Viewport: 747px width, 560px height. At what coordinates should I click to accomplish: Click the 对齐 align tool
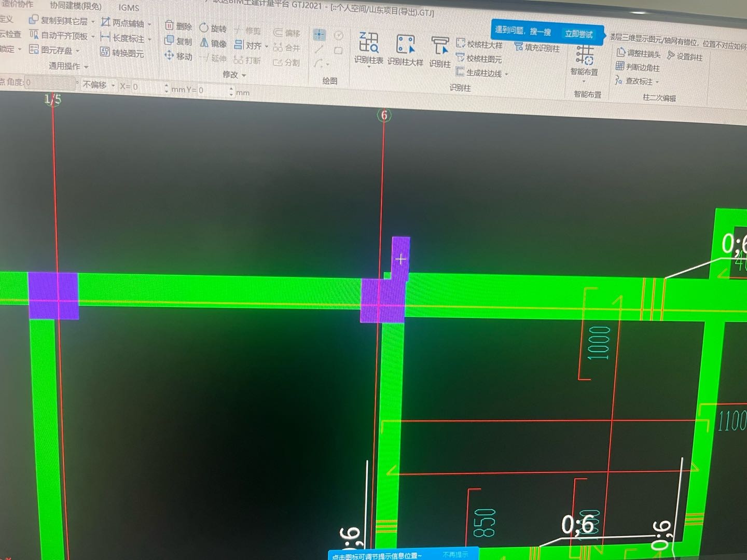click(x=248, y=46)
